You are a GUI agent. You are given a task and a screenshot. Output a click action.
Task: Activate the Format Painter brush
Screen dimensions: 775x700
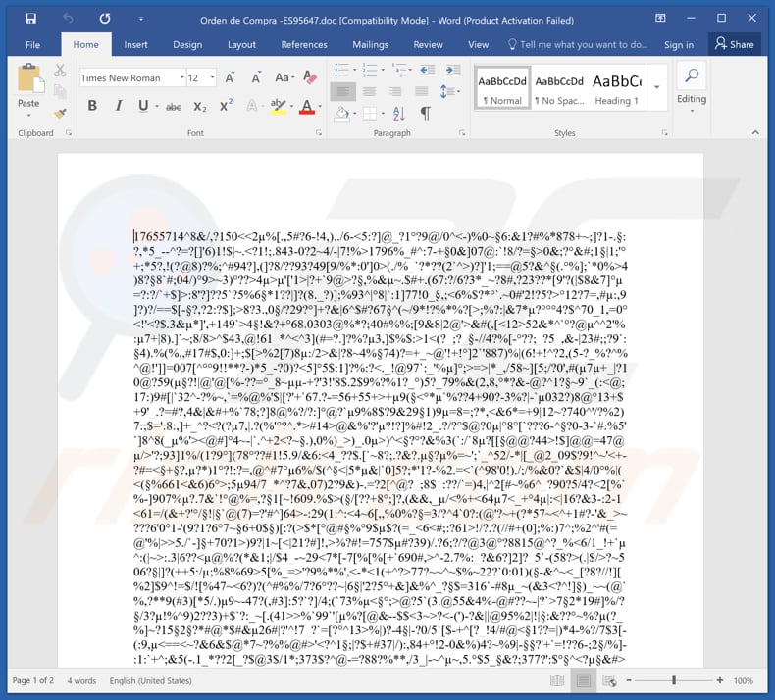click(60, 114)
